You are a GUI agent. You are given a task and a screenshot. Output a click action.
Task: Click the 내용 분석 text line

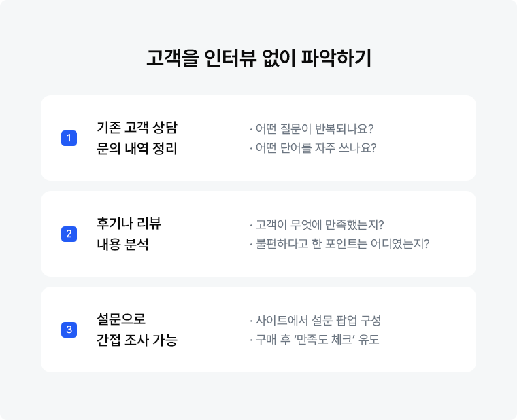(x=122, y=245)
